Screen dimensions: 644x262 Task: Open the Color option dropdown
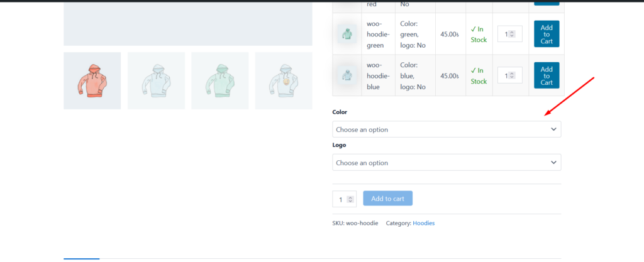click(440, 129)
